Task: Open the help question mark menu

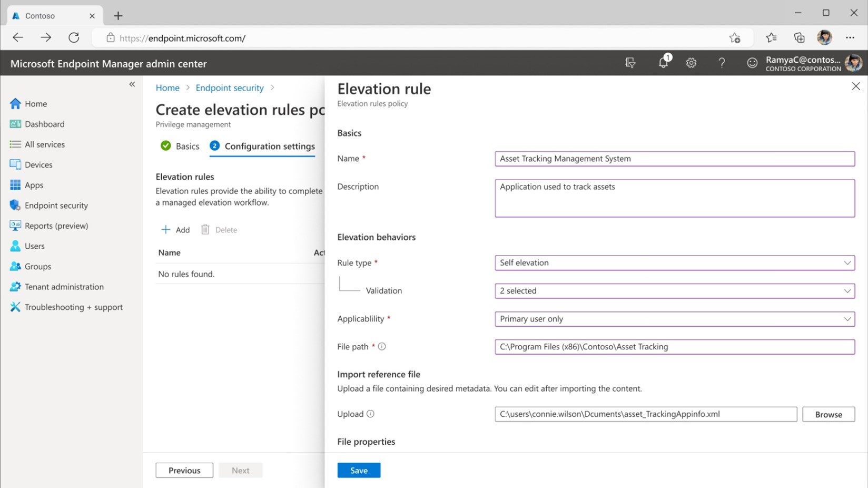Action: pos(722,63)
